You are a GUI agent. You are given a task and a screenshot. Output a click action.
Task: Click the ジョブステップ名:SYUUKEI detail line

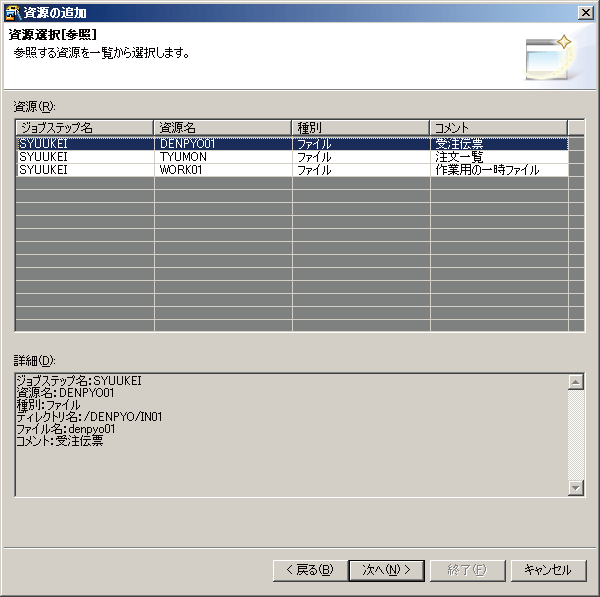tap(79, 381)
